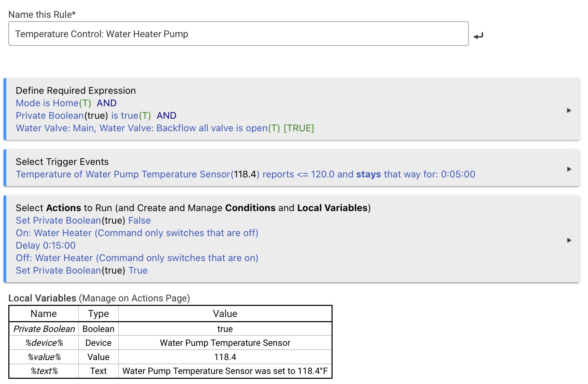Click the Water Pump Temperature Sensor value cell
The width and height of the screenshot is (588, 384).
click(225, 343)
